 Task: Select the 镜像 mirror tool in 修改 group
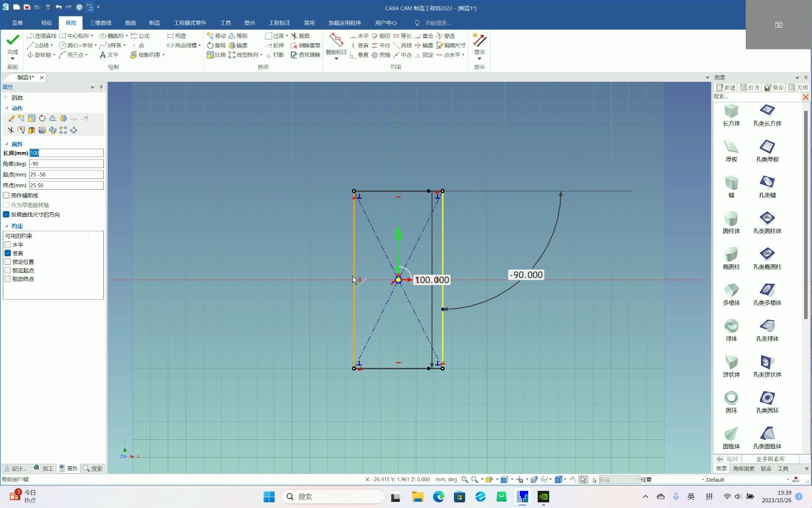pyautogui.click(x=238, y=46)
